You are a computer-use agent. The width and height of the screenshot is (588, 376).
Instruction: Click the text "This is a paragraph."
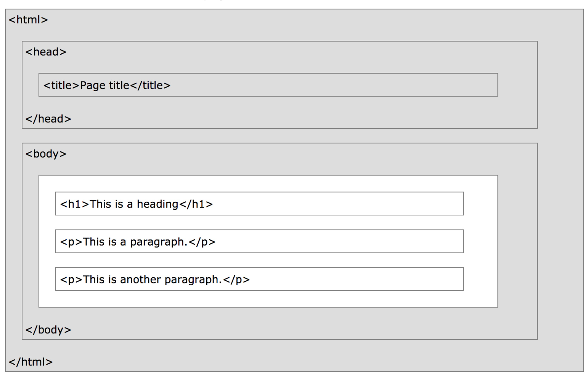pyautogui.click(x=135, y=242)
